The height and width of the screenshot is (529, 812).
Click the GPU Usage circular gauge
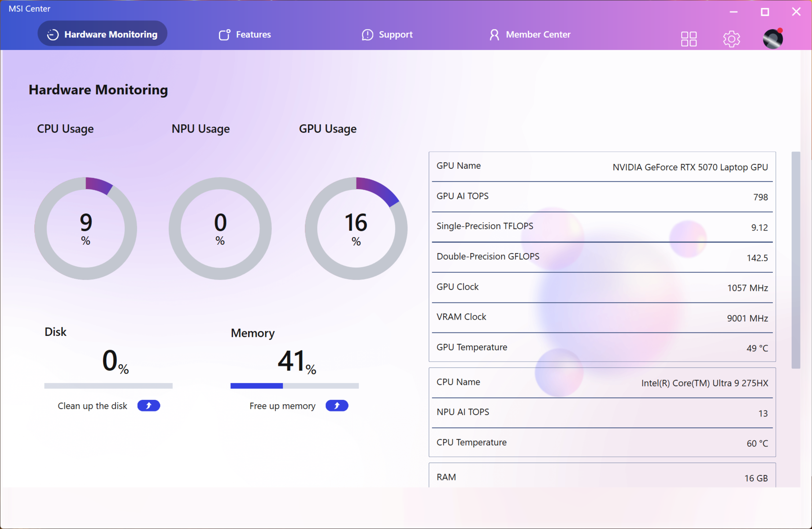pos(356,228)
